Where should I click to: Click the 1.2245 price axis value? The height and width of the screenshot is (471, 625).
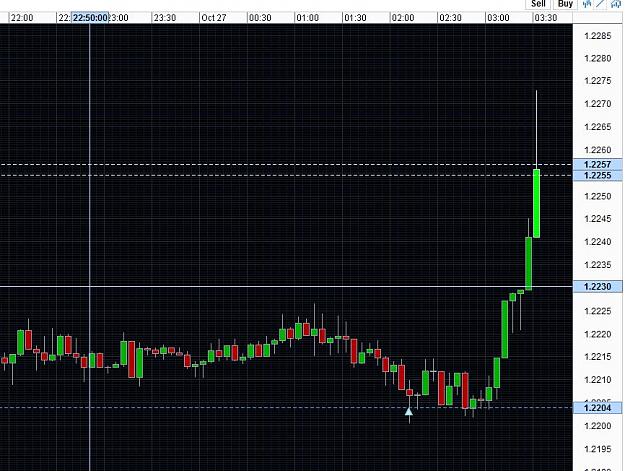pyautogui.click(x=597, y=219)
